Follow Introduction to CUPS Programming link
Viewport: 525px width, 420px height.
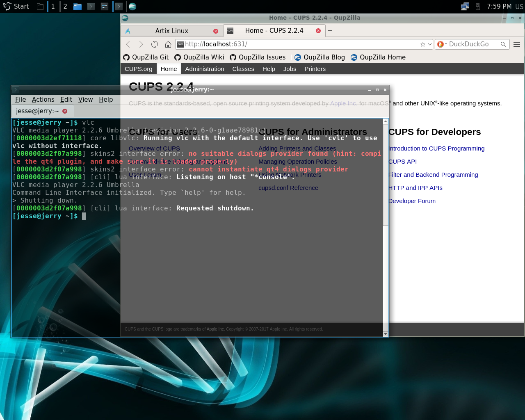[x=436, y=148]
